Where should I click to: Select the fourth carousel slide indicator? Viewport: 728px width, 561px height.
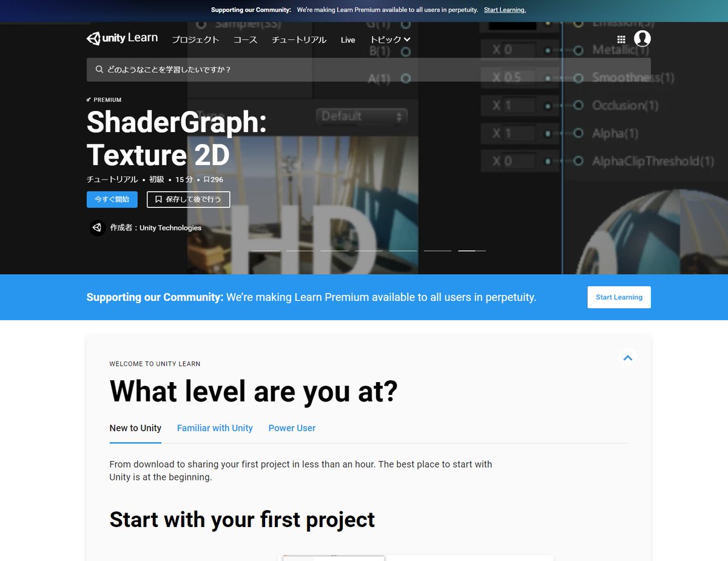[x=369, y=250]
